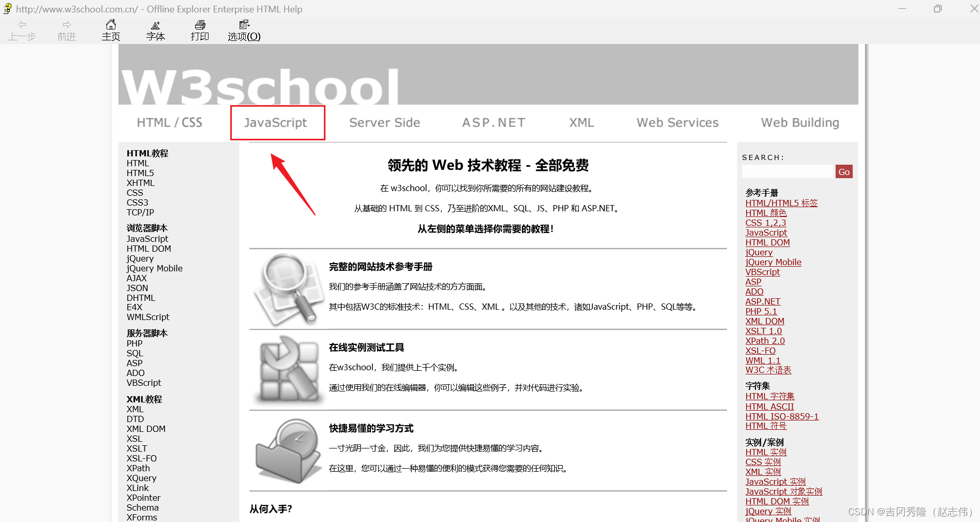Screen dimensions: 980x522
Task: Open XHTML in the left menu
Action: pos(141,183)
